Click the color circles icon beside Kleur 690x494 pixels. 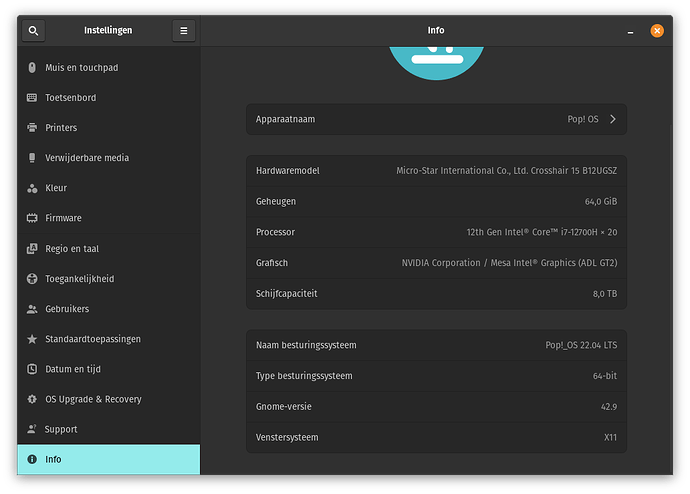(x=32, y=188)
